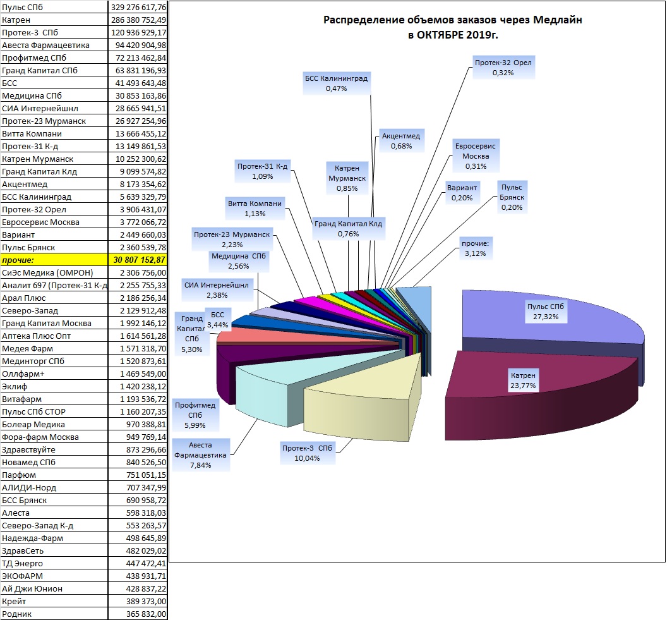The image size is (672, 620).
Task: Select the highlighted total 30 807 152,87
Action: (138, 260)
